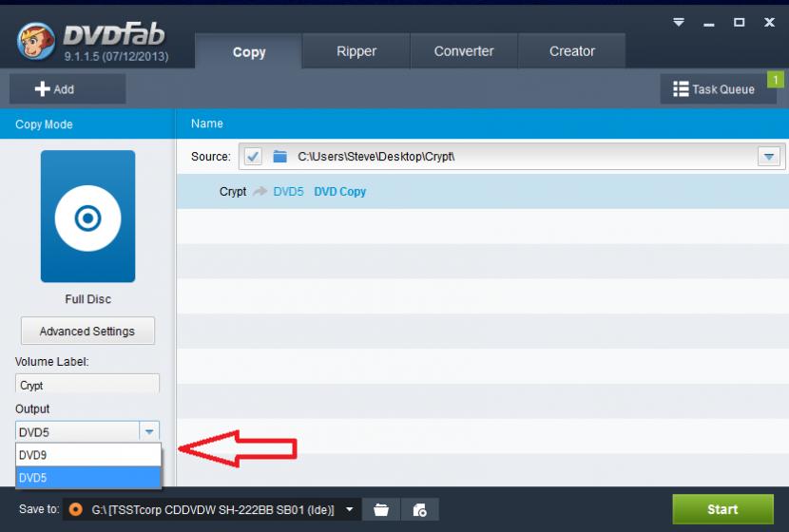Viewport: 789px width, 532px height.
Task: Click the ISO image file icon
Action: coord(419,510)
